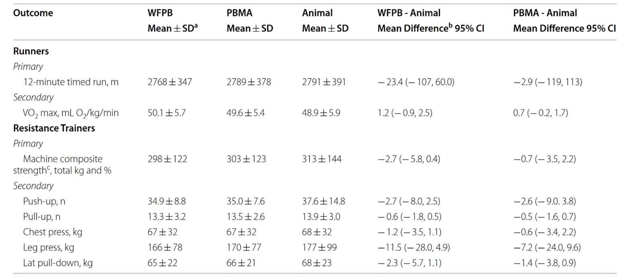The height and width of the screenshot is (276, 644).
Task: Click the PBMA column header
Action: (240, 13)
